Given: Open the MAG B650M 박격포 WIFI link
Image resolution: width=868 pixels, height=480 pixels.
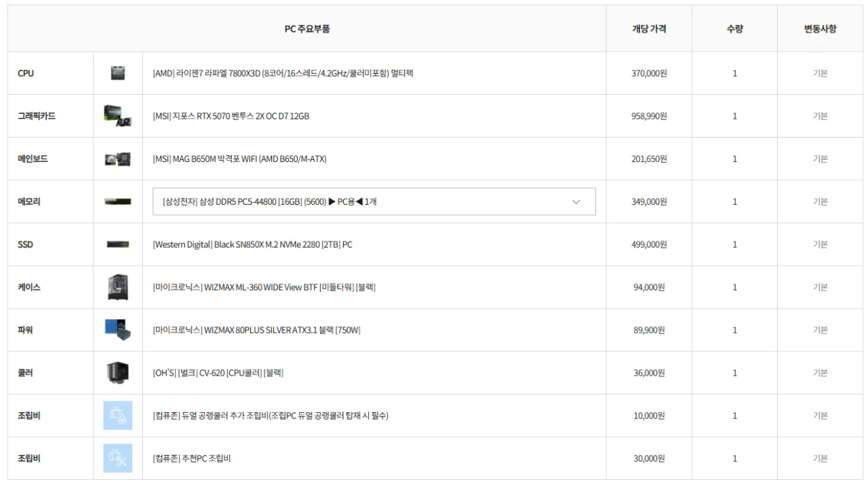Looking at the screenshot, I should coord(240,159).
